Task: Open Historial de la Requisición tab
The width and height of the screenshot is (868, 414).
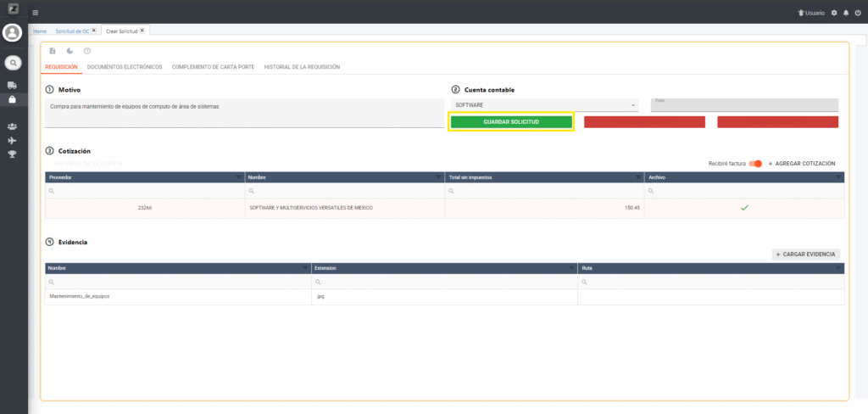Action: point(302,66)
